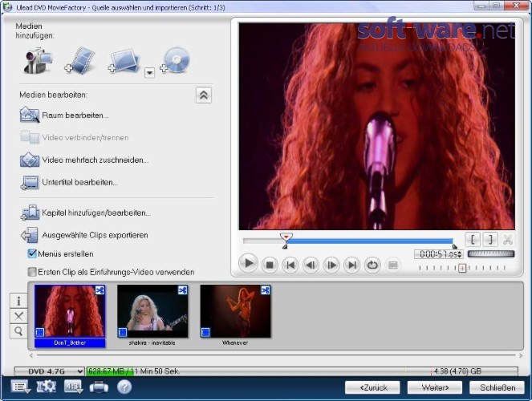Click blue menu badge on Whenever thumbnail
Viewport: 532px width, 401px height.
click(205, 332)
